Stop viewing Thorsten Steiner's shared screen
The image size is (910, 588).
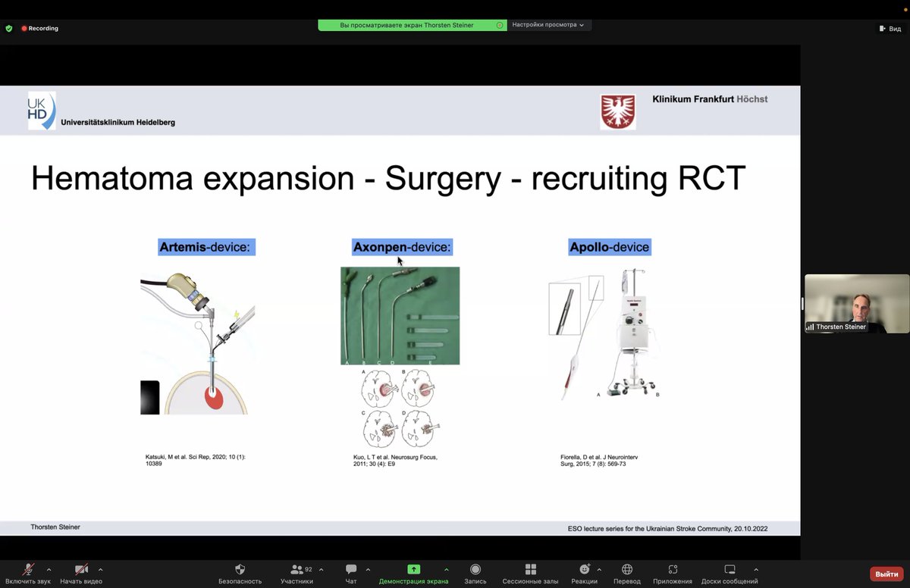coord(499,25)
